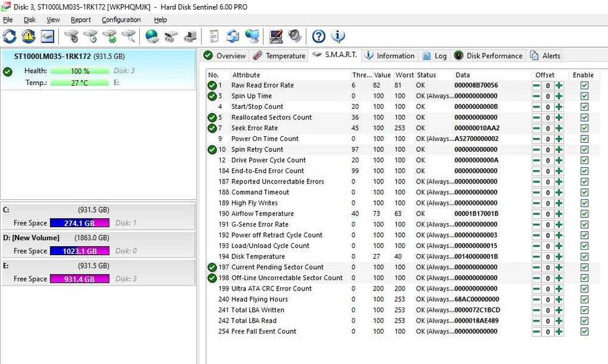Open help with the question mark icon
The width and height of the screenshot is (608, 364).
point(319,36)
